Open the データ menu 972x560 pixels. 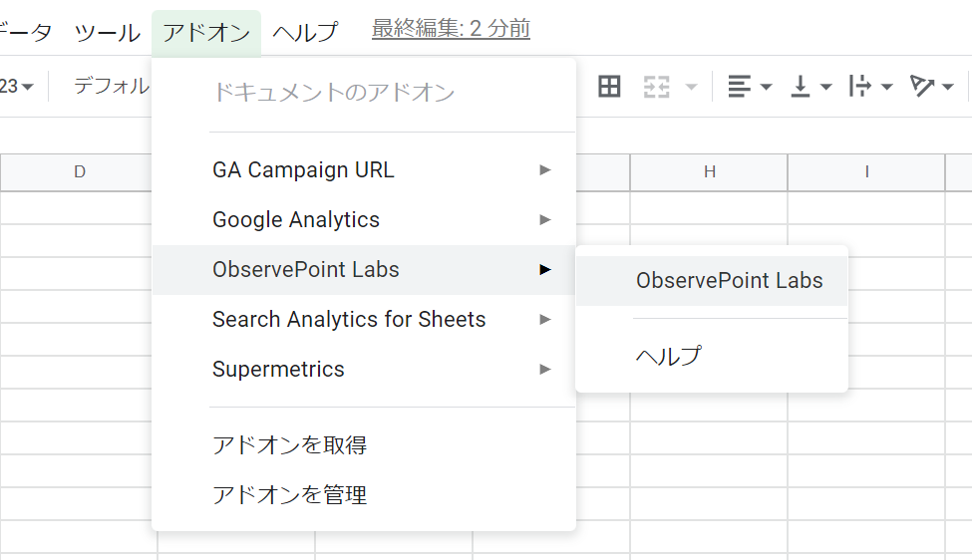click(x=26, y=32)
